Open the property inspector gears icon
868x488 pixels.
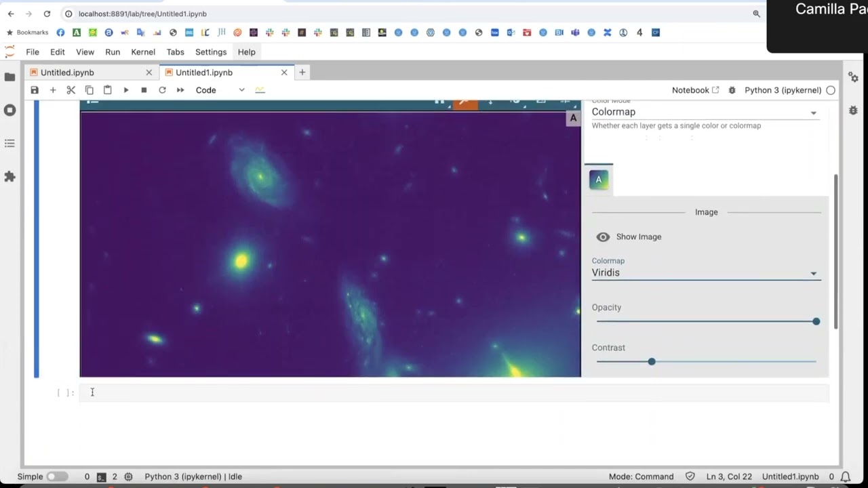click(853, 77)
